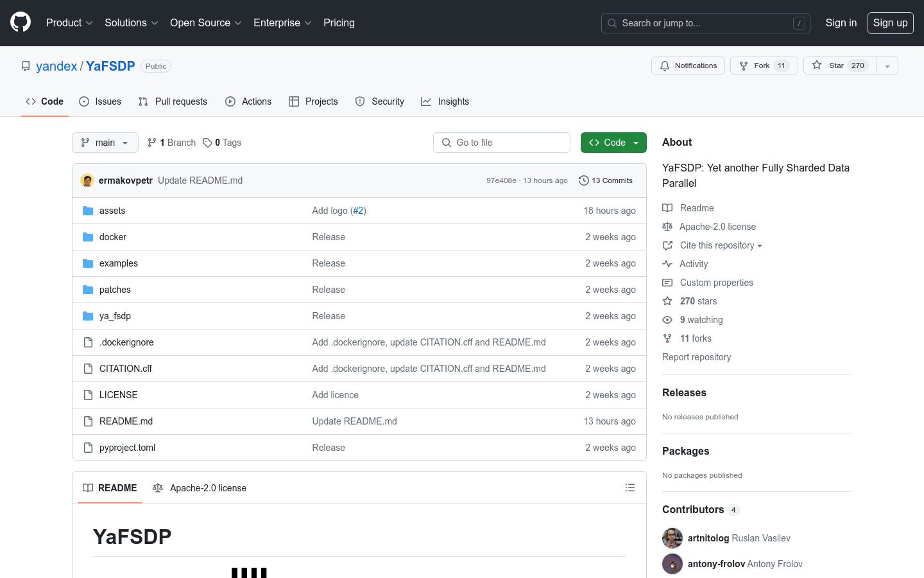Viewport: 924px width, 578px height.
Task: Select the README tab
Action: tap(110, 488)
